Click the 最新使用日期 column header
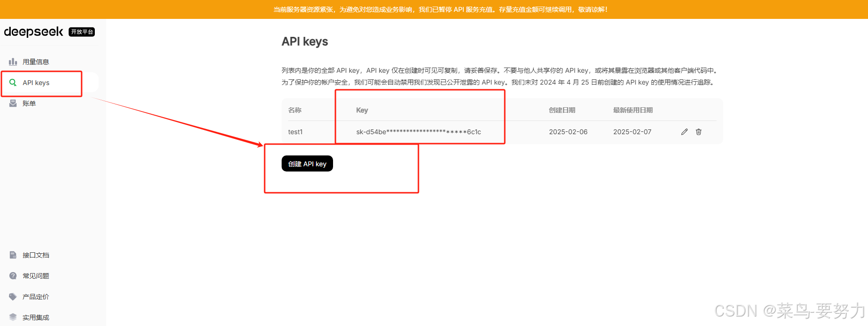The image size is (868, 326). pyautogui.click(x=633, y=110)
